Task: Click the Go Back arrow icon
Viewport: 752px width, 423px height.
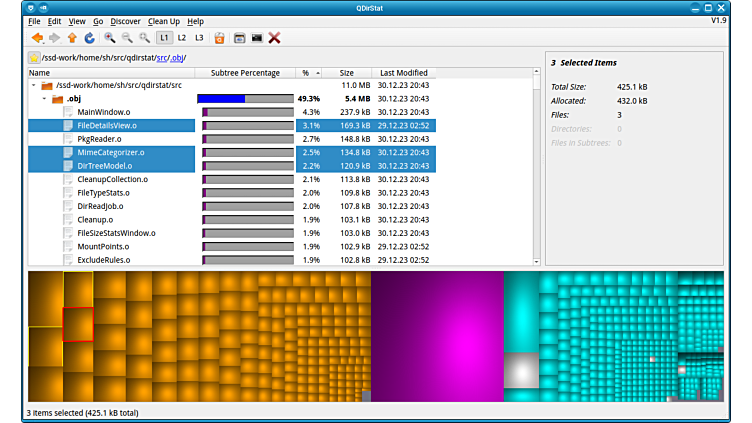Action: (37, 38)
